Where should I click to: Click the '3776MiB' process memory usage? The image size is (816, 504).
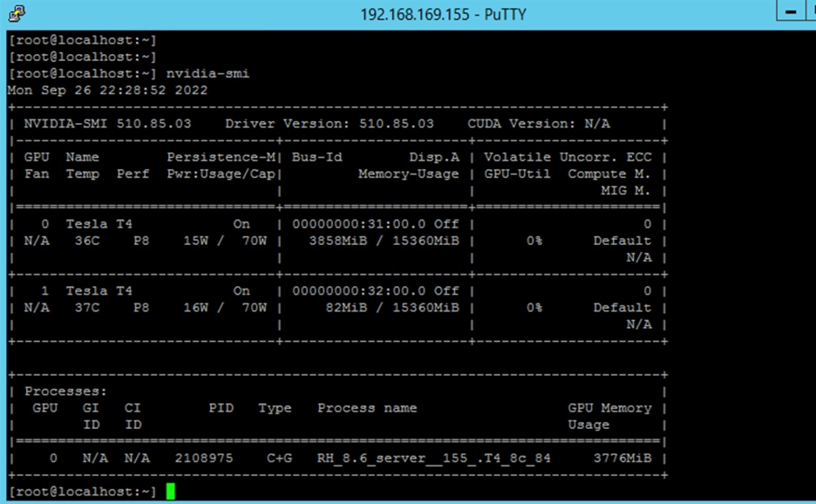point(622,458)
